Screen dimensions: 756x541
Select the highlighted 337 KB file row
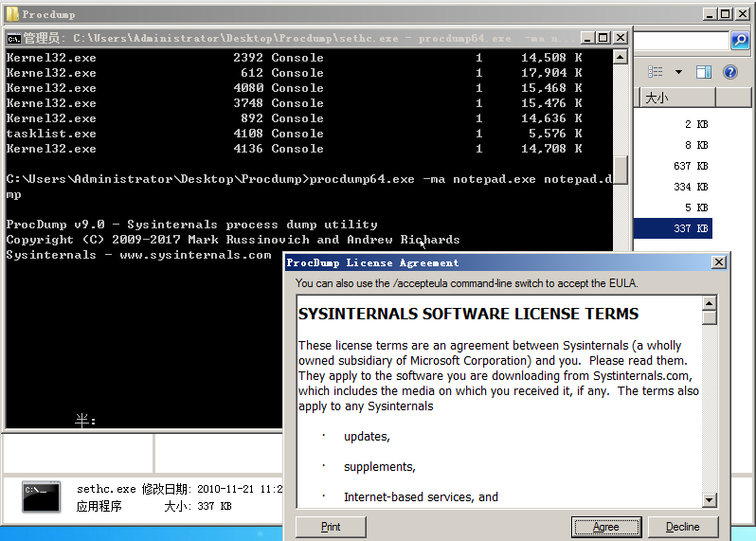[x=673, y=228]
